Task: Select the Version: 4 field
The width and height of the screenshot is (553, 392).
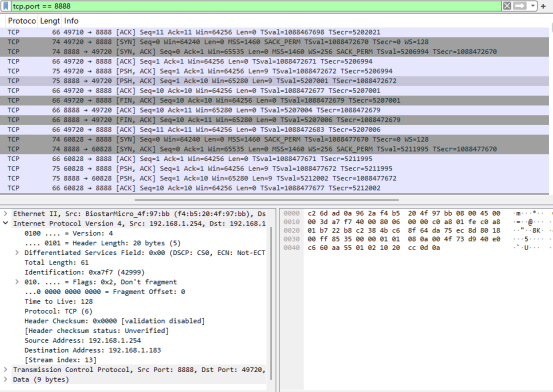Action: pos(69,233)
